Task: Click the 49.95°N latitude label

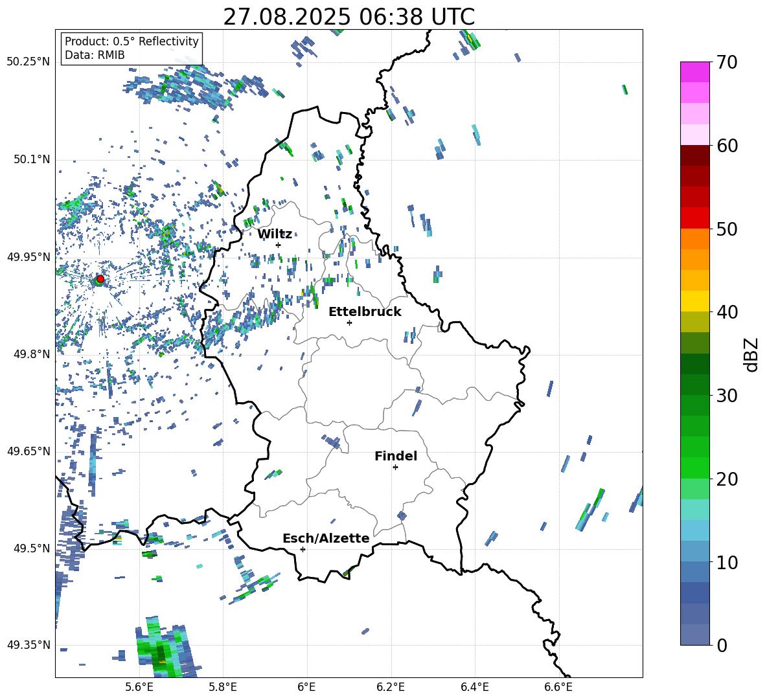Action: click(x=29, y=256)
